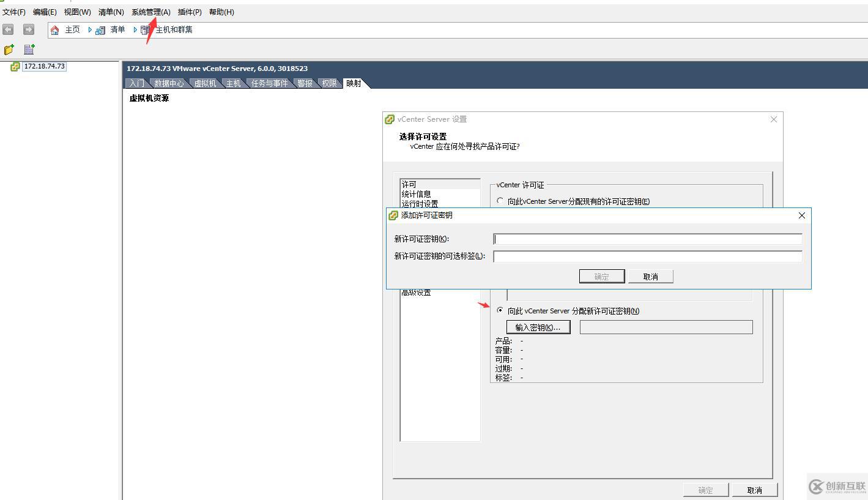Click the forward navigation arrow icon
868x500 pixels.
click(x=28, y=29)
